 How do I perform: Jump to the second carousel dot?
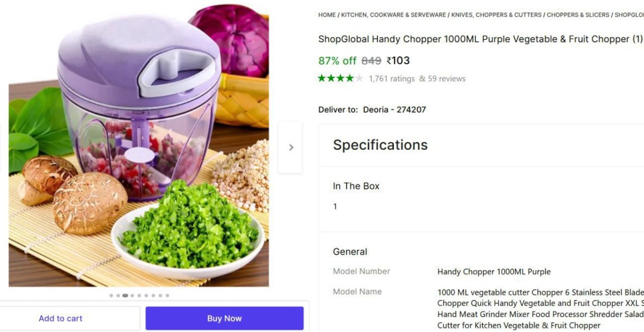[118, 296]
